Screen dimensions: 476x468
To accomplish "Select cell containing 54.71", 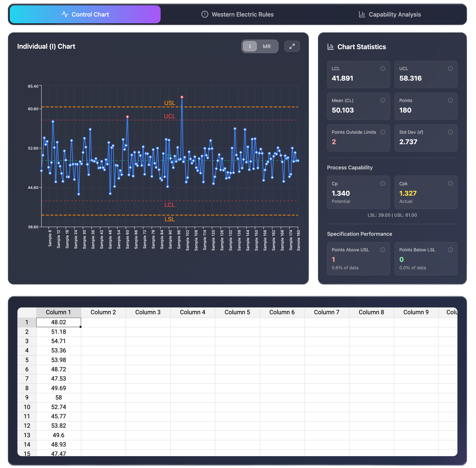I will click(x=58, y=341).
